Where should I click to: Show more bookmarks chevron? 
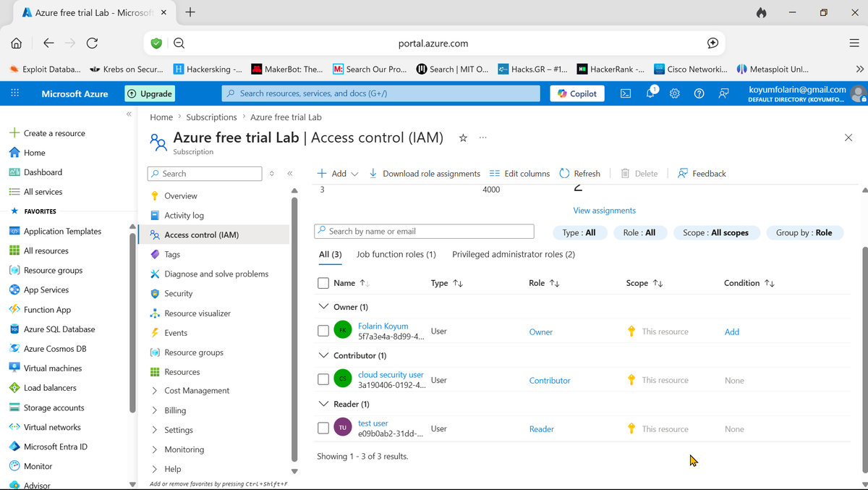[x=859, y=69]
